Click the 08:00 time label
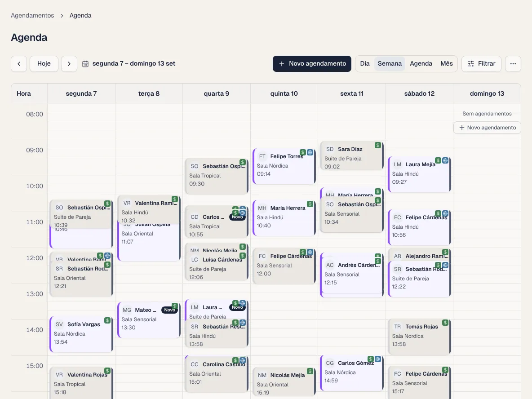The width and height of the screenshot is (532, 399). (x=35, y=114)
